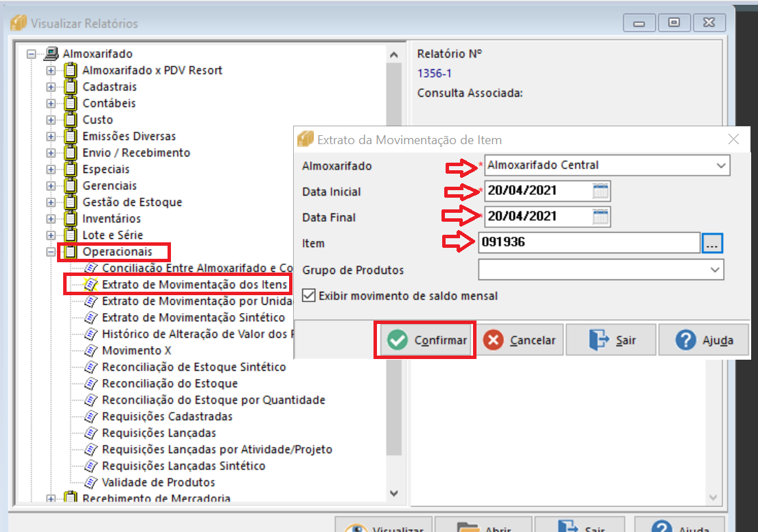This screenshot has width=758, height=532.
Task: Click the report number 1356-1
Action: coord(434,73)
